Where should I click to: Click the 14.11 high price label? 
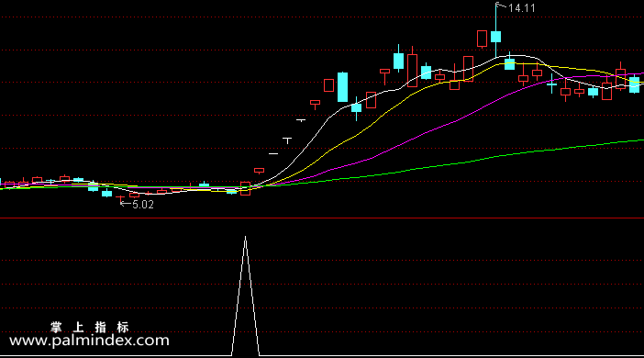(x=522, y=8)
